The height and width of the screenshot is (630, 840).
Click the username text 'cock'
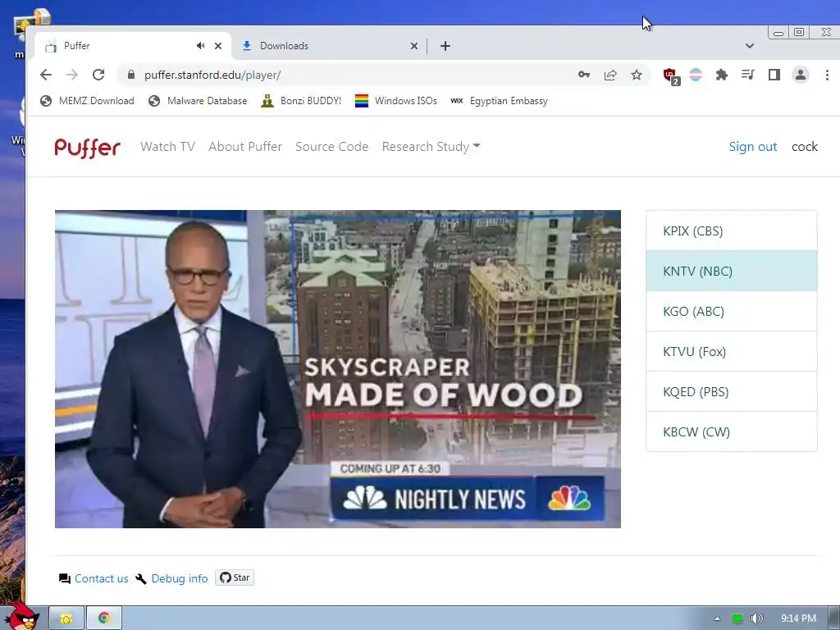pos(805,147)
